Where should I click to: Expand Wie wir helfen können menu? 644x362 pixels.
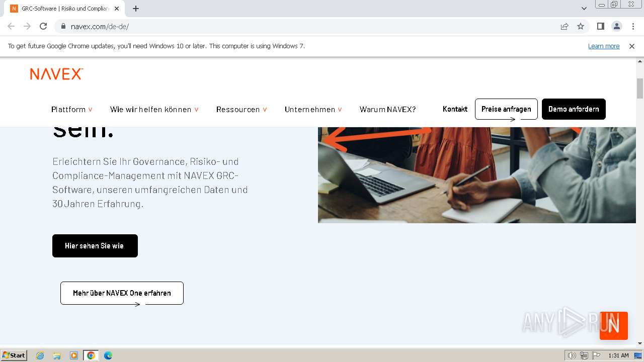(x=154, y=109)
